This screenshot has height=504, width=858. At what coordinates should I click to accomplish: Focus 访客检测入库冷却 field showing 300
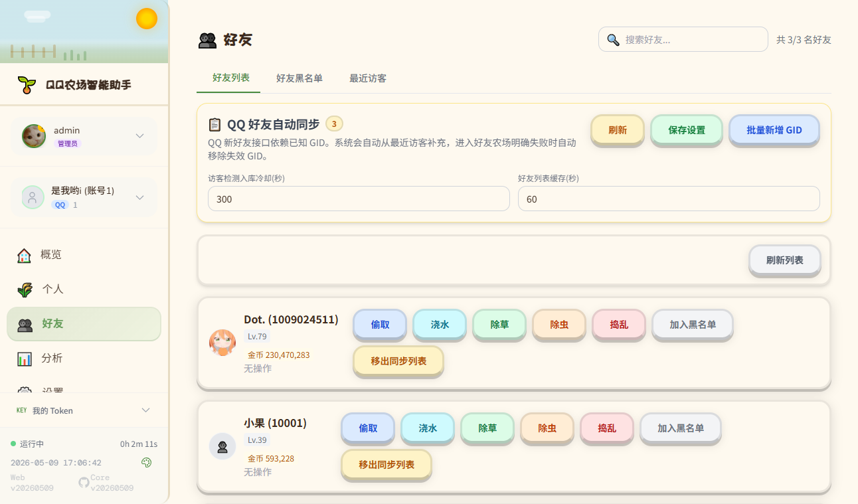click(359, 199)
